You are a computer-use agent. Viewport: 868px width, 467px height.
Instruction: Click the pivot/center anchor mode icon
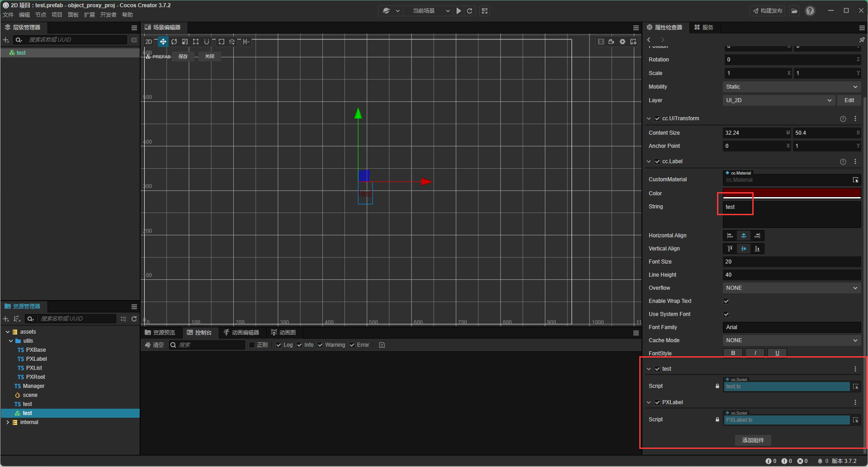pyautogui.click(x=222, y=42)
